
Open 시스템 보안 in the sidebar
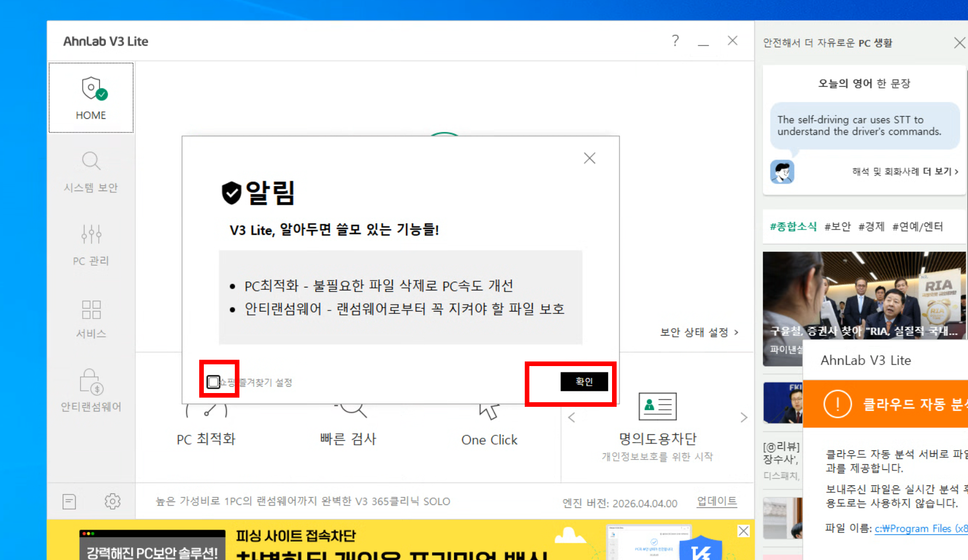point(91,172)
